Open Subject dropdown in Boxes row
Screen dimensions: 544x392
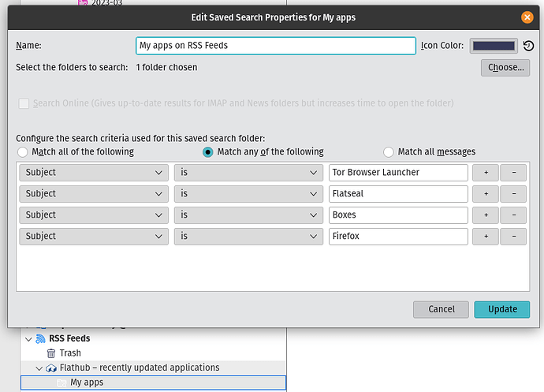[x=94, y=215]
